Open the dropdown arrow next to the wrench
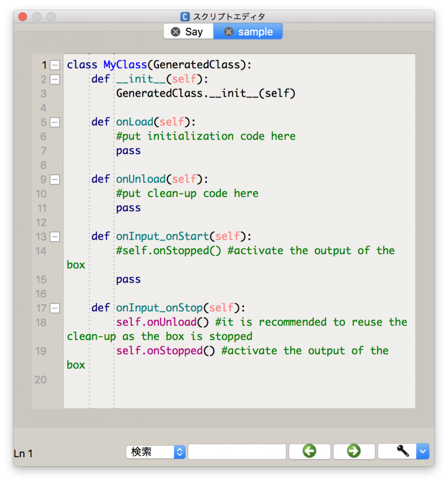 (422, 451)
